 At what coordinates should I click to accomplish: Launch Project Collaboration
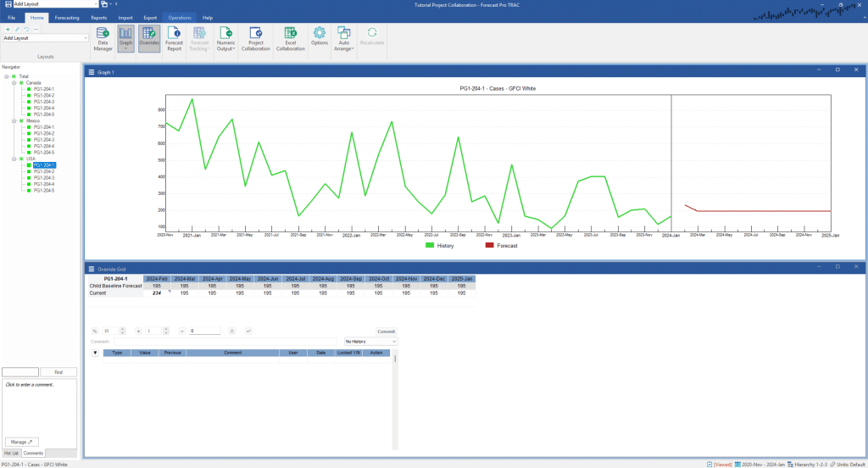click(x=255, y=37)
